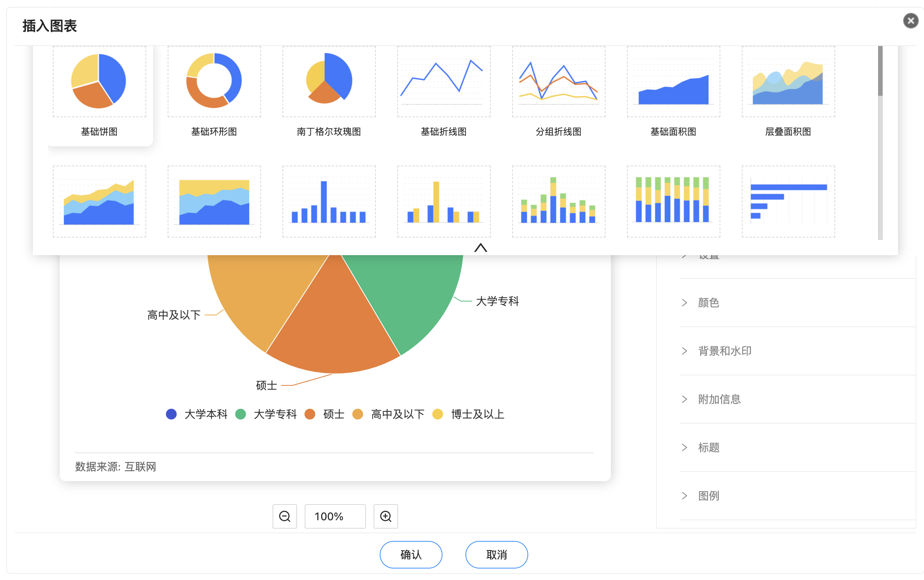Click the 取消 button
This screenshot has width=924, height=580.
click(x=497, y=555)
